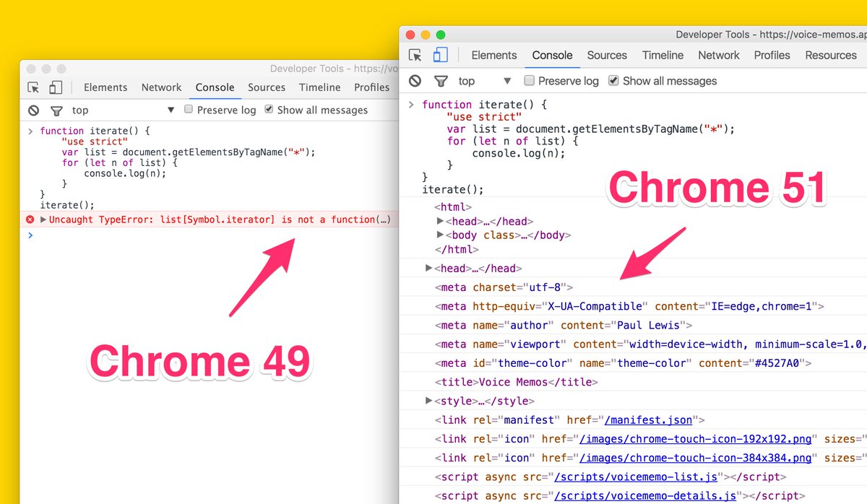Open Resources tab in Chrome 51 window
Viewport: 867px width, 504px height.
831,55
